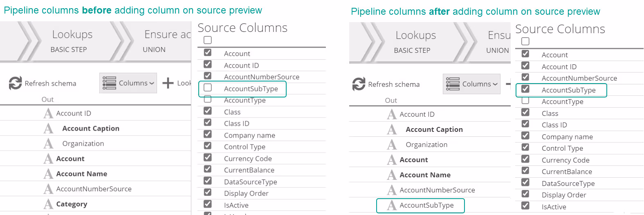This screenshot has width=644, height=215.
Task: Click the plus Lookup icon in the before panel
Action: [168, 83]
